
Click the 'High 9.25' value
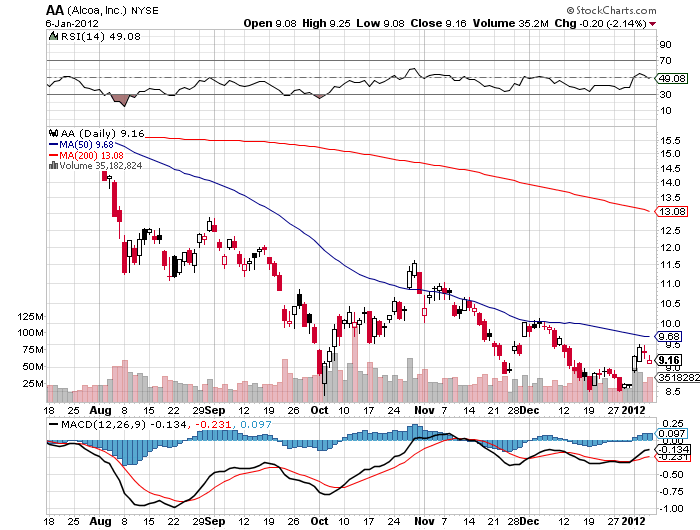(x=326, y=23)
